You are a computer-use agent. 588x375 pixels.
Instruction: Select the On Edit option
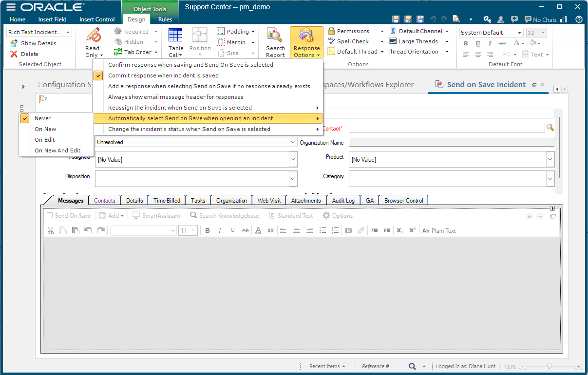(x=56, y=140)
